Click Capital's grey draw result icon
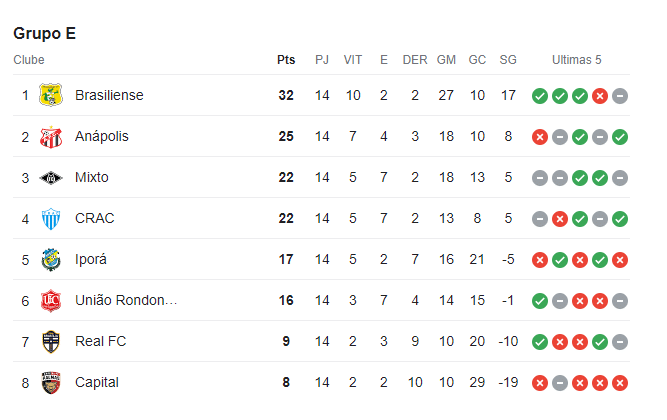Viewport: 667px width, 420px height. coord(560,383)
